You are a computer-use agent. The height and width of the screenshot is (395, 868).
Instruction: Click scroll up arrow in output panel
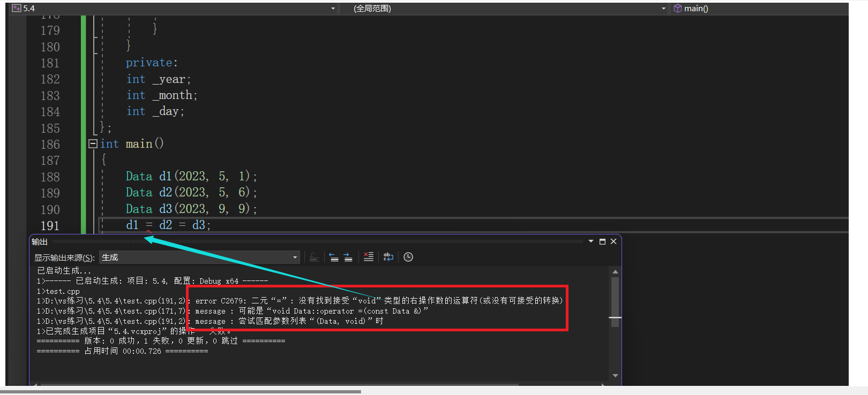[615, 272]
